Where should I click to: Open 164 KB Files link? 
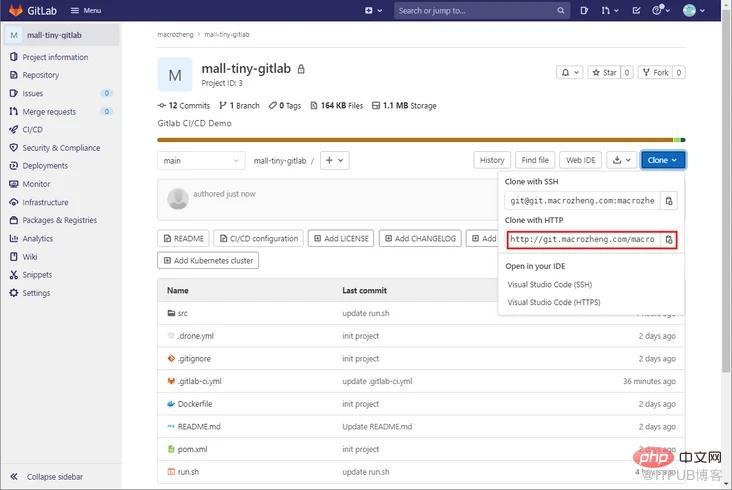coord(337,105)
